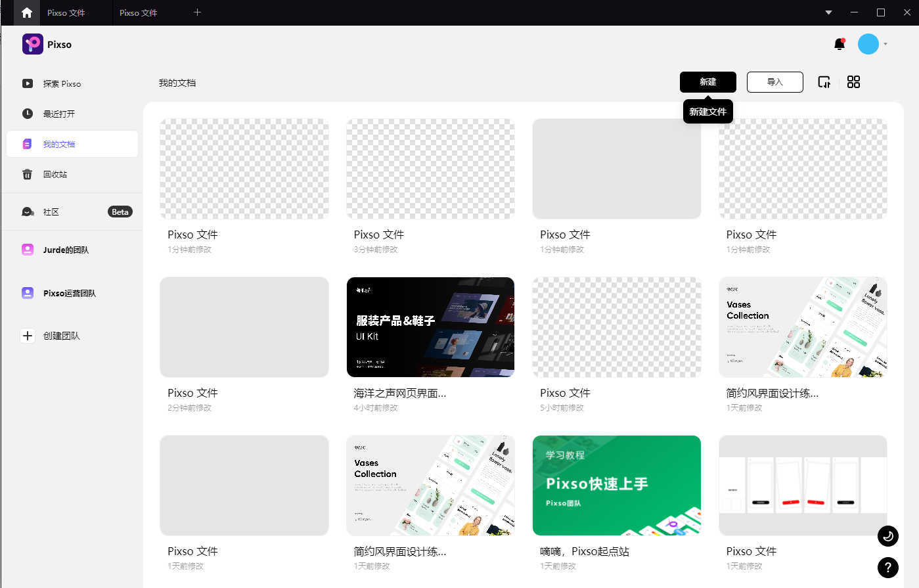Select 我的文档 in sidebar
The height and width of the screenshot is (588, 919).
pyautogui.click(x=72, y=144)
